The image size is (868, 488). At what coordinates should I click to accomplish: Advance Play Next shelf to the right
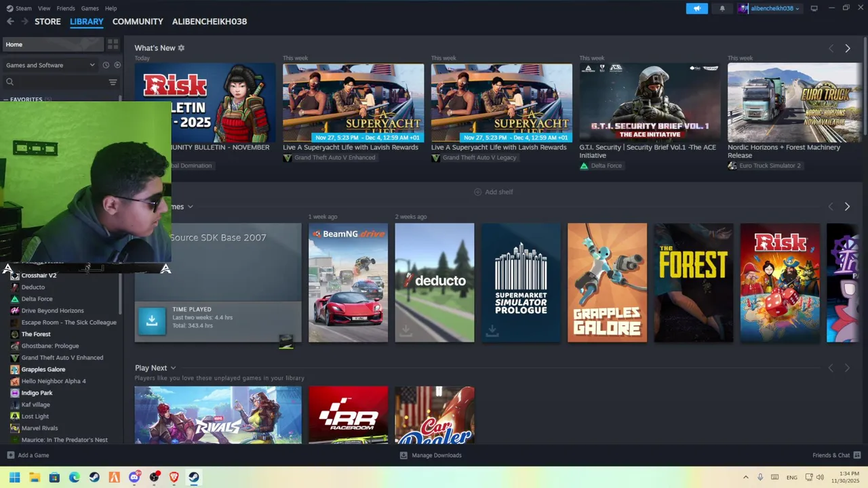tap(847, 368)
